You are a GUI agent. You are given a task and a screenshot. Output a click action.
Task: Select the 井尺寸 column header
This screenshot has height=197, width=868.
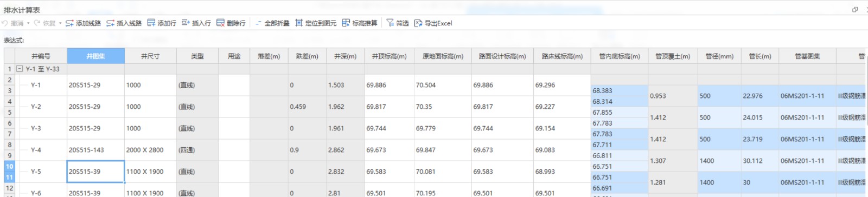click(x=150, y=56)
